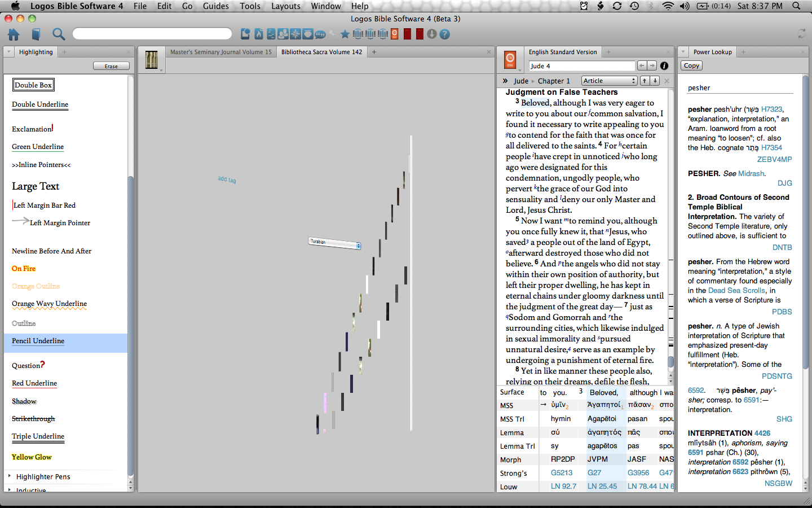Screen dimensions: 812x508
Task: Select the Power Lookup tab
Action: 712,52
